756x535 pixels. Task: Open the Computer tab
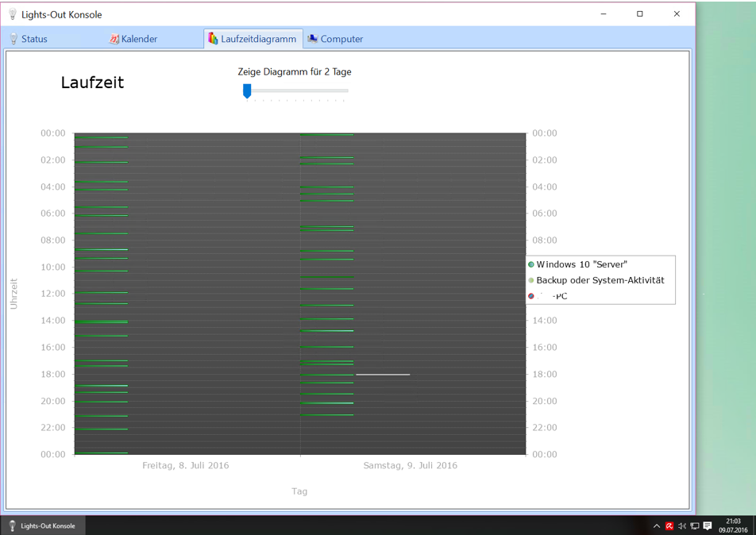[335, 39]
